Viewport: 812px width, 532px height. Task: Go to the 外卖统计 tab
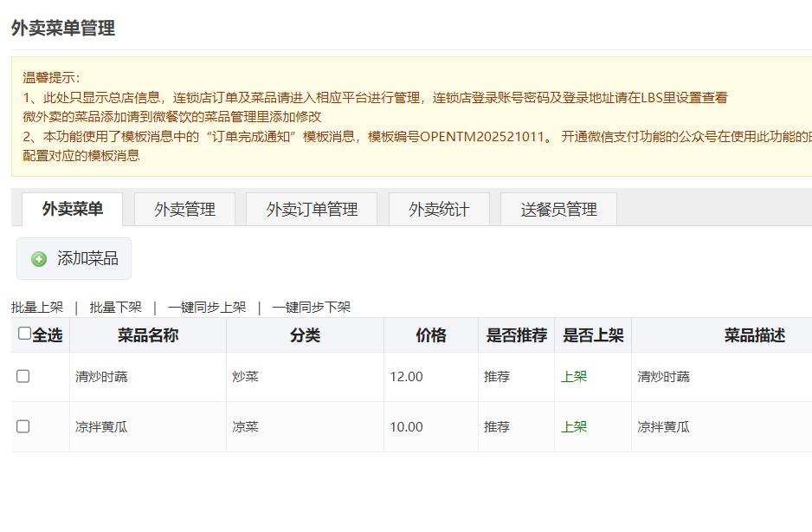pos(439,210)
